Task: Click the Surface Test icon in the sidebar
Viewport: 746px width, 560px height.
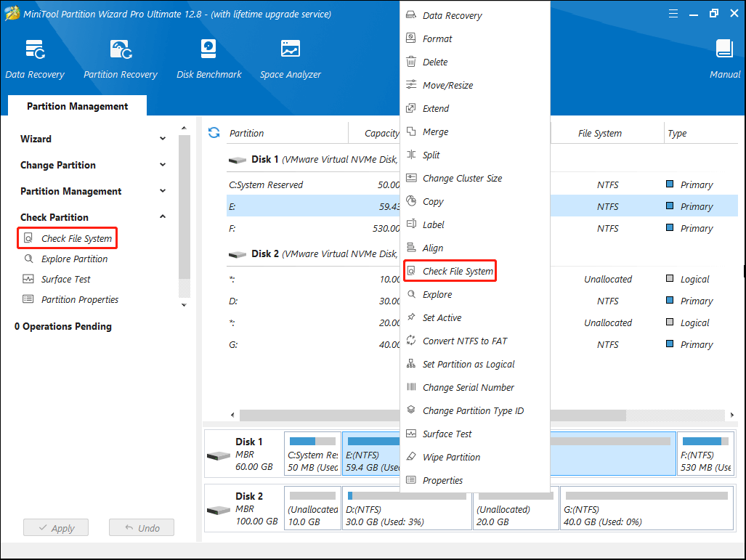Action: point(28,280)
